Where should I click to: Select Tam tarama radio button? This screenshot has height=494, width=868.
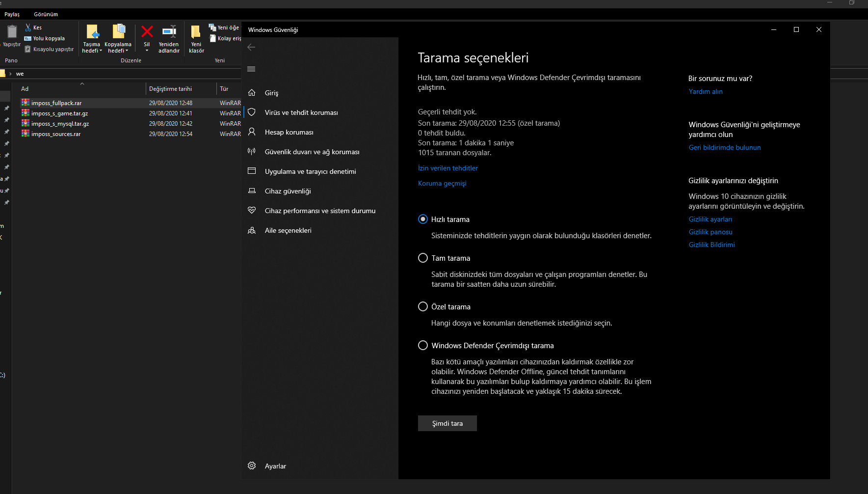[423, 258]
